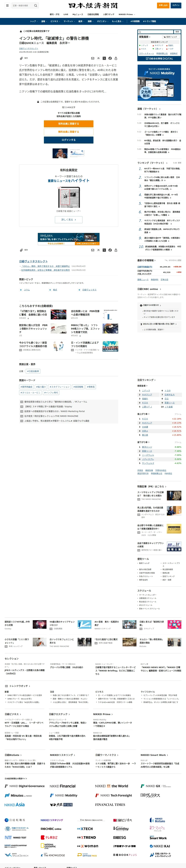Click blue ログインする button under paywall
The width and height of the screenshot is (186, 868).
(x=69, y=140)
